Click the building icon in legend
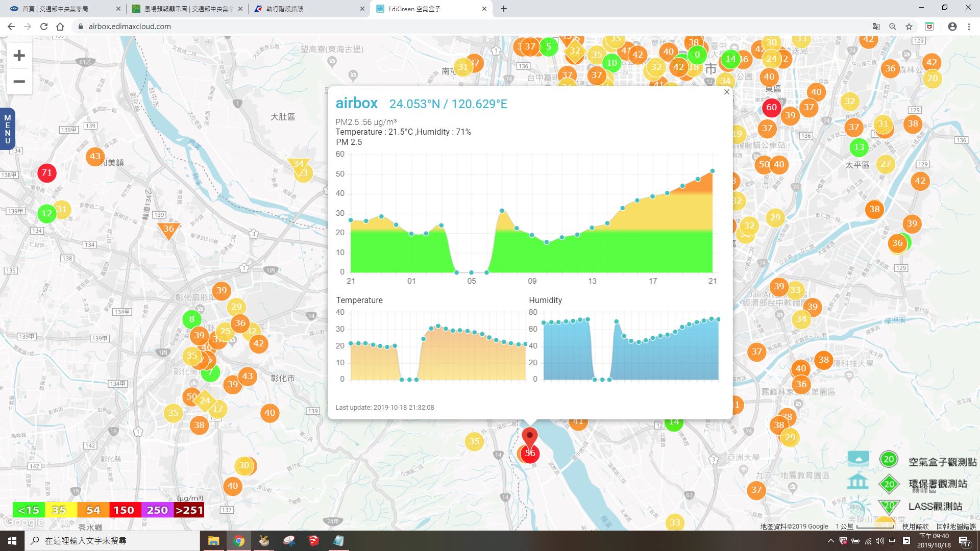The image size is (980, 551). [857, 482]
